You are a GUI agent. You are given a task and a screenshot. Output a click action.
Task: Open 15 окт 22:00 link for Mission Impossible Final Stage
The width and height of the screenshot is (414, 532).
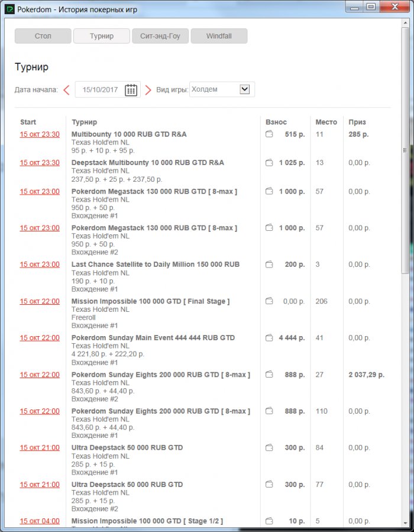pos(40,301)
